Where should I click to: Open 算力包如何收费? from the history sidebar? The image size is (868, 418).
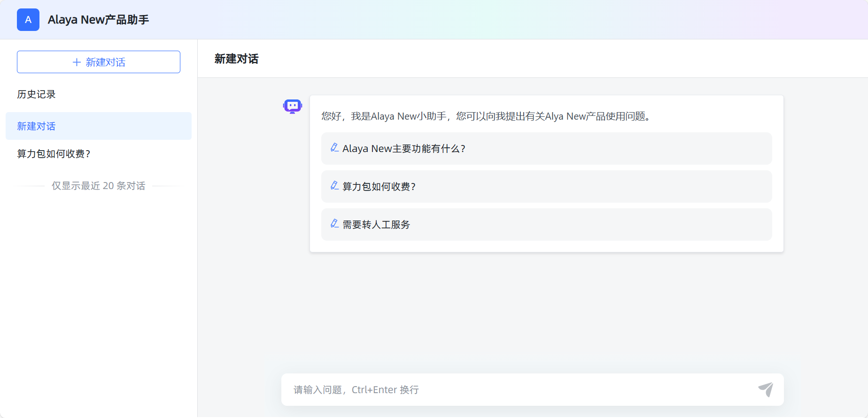(x=54, y=154)
